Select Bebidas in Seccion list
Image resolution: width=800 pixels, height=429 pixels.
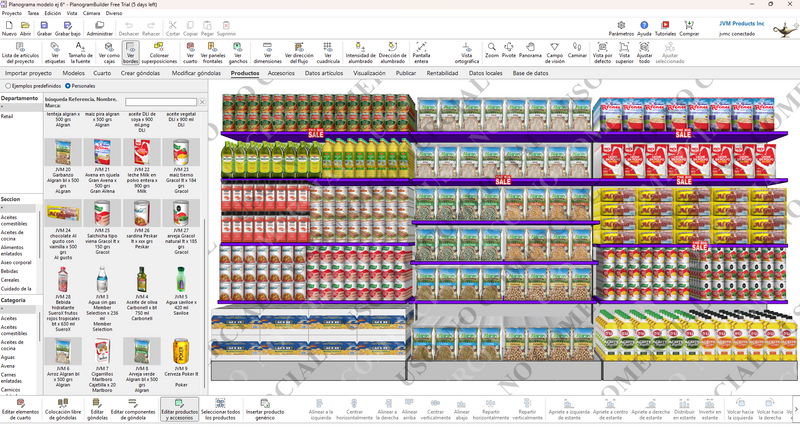(x=9, y=271)
